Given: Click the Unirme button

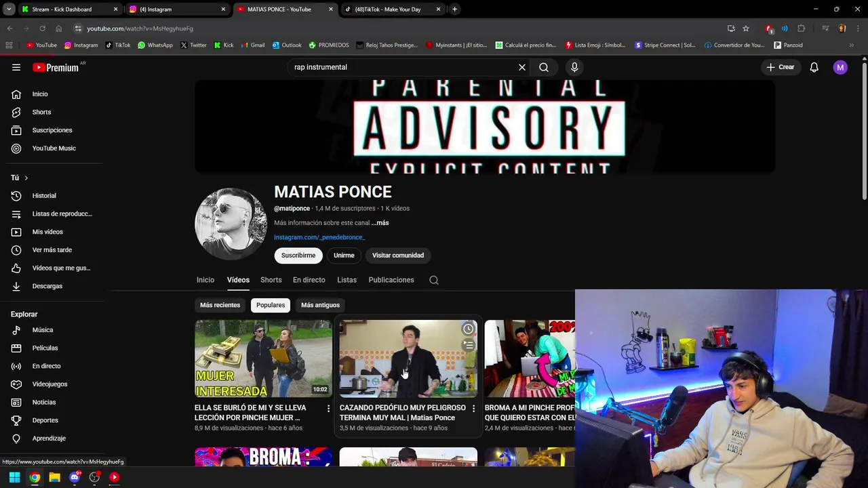Looking at the screenshot, I should pos(344,256).
